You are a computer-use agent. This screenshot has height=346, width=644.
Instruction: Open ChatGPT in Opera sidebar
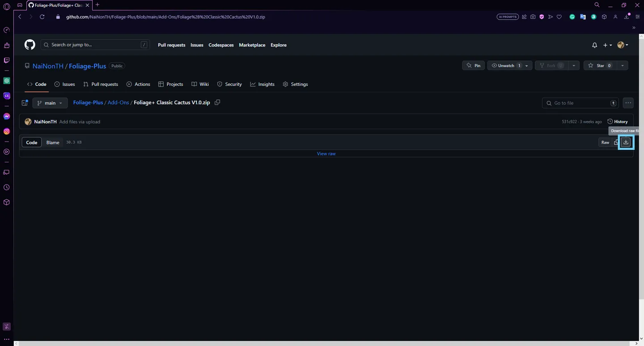tap(7, 81)
